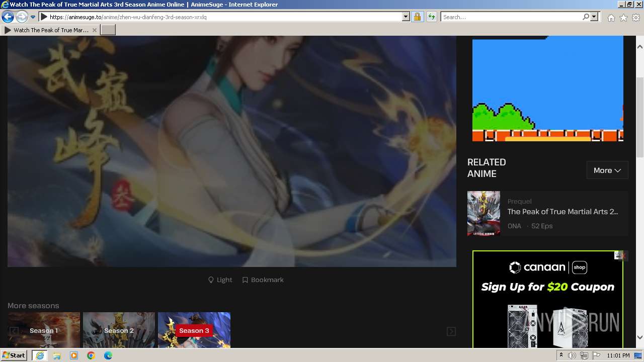The height and width of the screenshot is (362, 644).
Task: Go back with the browser Back arrow
Action: tap(8, 17)
